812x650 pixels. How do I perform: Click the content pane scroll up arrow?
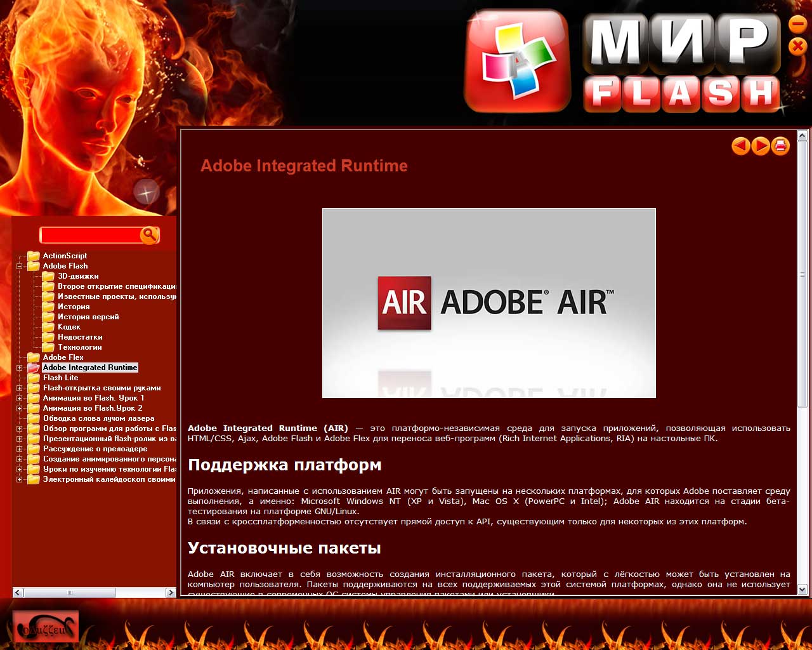click(x=802, y=135)
